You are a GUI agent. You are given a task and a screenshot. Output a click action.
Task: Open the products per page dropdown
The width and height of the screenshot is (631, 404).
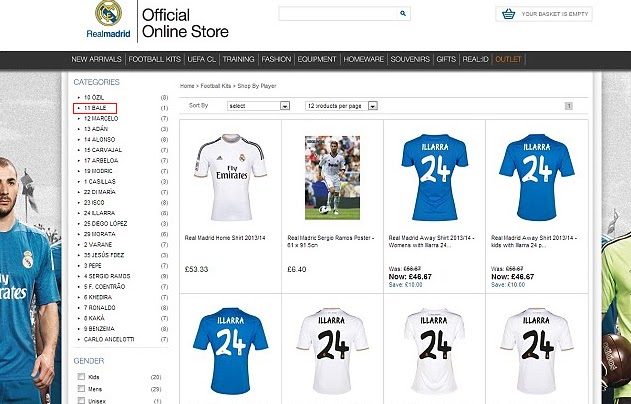(341, 106)
